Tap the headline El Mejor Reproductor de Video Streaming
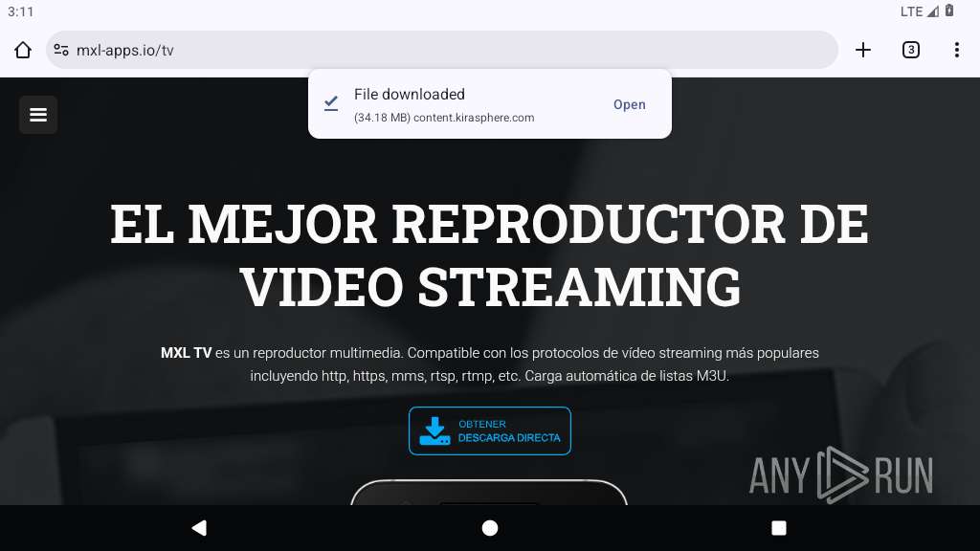This screenshot has width=980, height=551. (490, 254)
